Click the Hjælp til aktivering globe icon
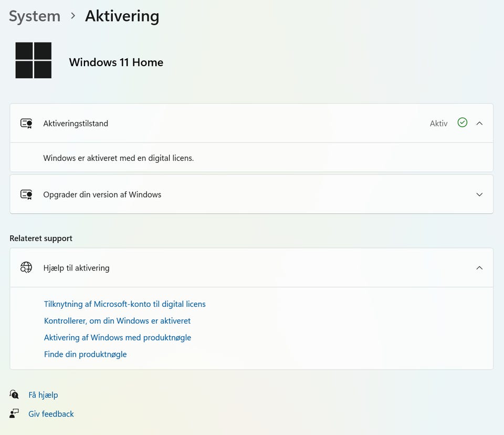504x435 pixels. click(x=26, y=267)
